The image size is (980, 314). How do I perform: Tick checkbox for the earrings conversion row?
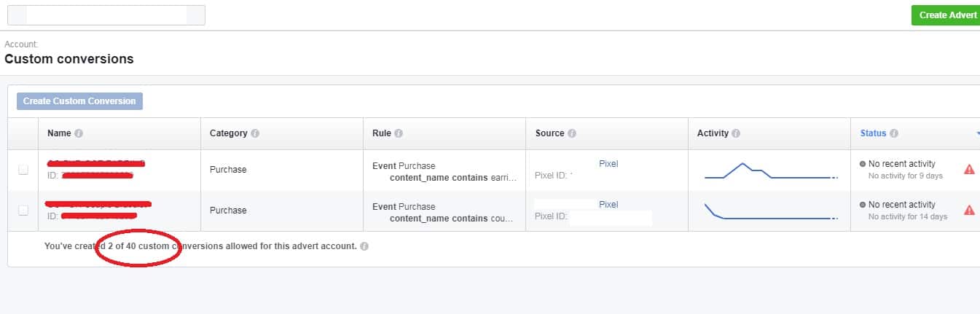[x=23, y=170]
